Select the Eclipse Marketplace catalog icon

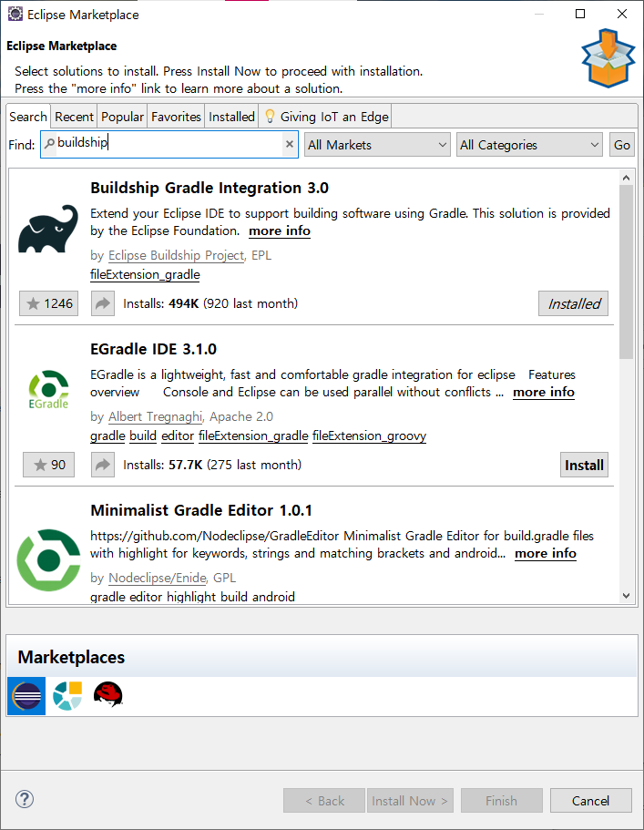[26, 695]
